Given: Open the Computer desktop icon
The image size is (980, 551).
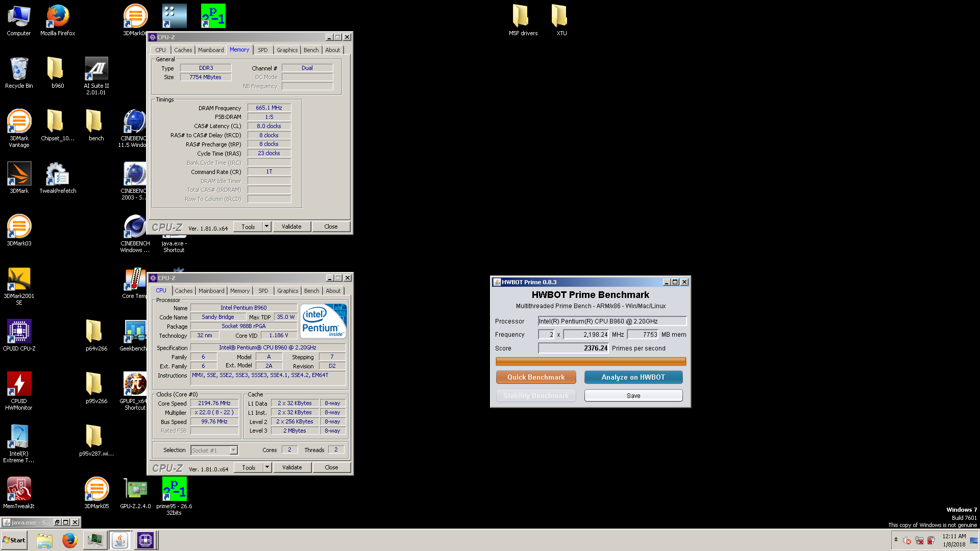Looking at the screenshot, I should tap(19, 20).
